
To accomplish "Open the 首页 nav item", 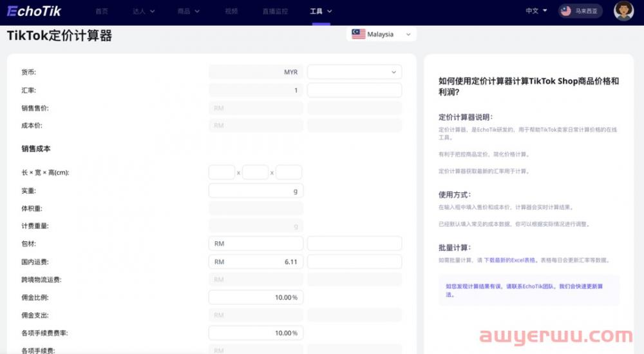I will coord(102,11).
